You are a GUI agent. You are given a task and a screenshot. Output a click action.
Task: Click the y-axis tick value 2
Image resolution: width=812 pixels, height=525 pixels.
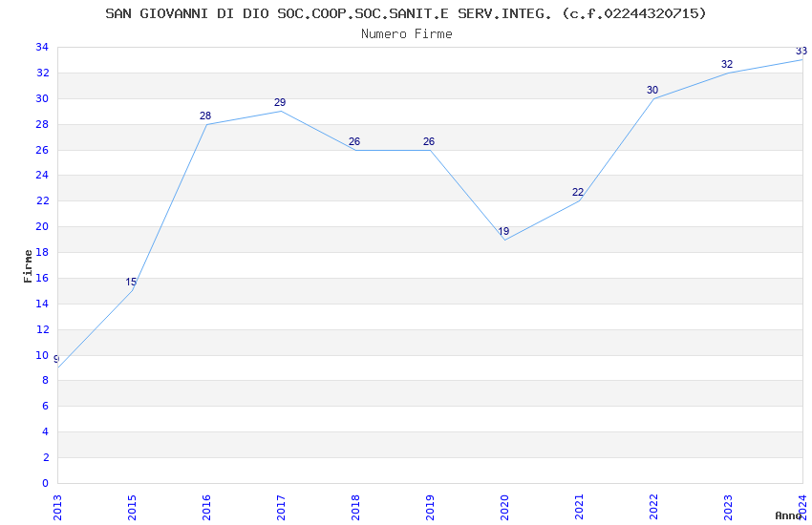point(46,457)
